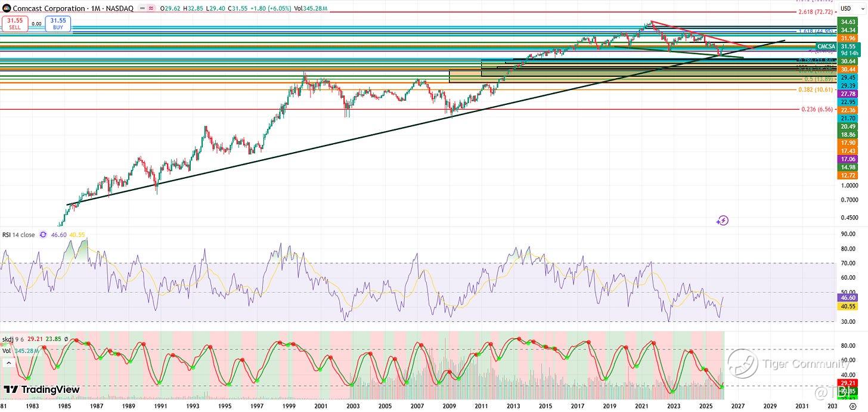
Task: Select the 0.236 (6.56) Fibonacci level label
Action: point(817,110)
